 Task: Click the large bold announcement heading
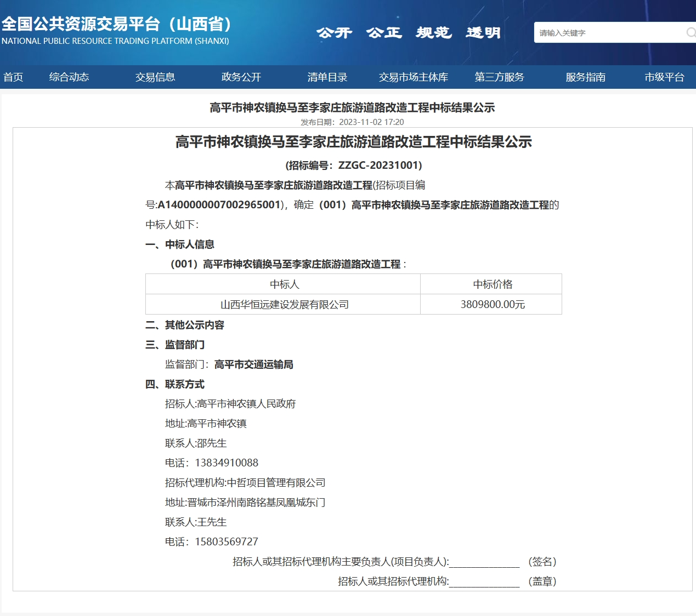point(353,142)
